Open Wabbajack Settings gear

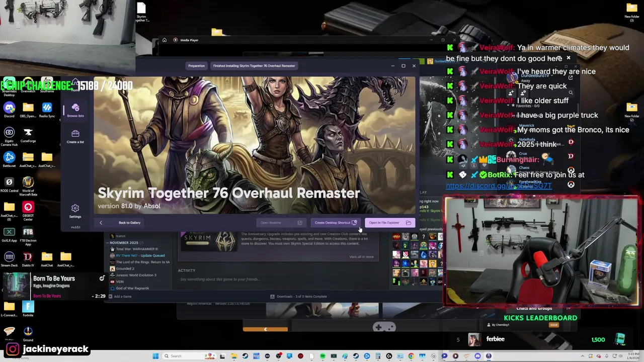(75, 211)
